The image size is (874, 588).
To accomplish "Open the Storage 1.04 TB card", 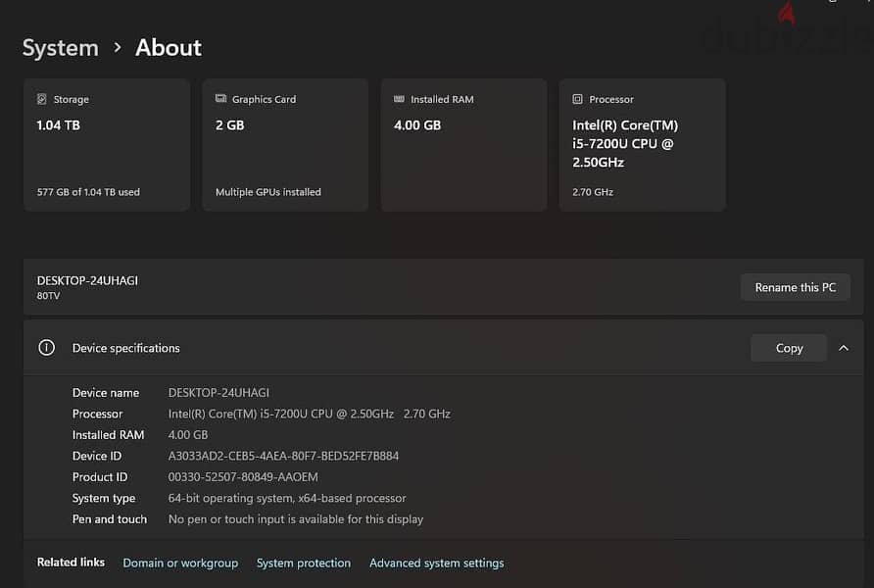I will (x=107, y=145).
